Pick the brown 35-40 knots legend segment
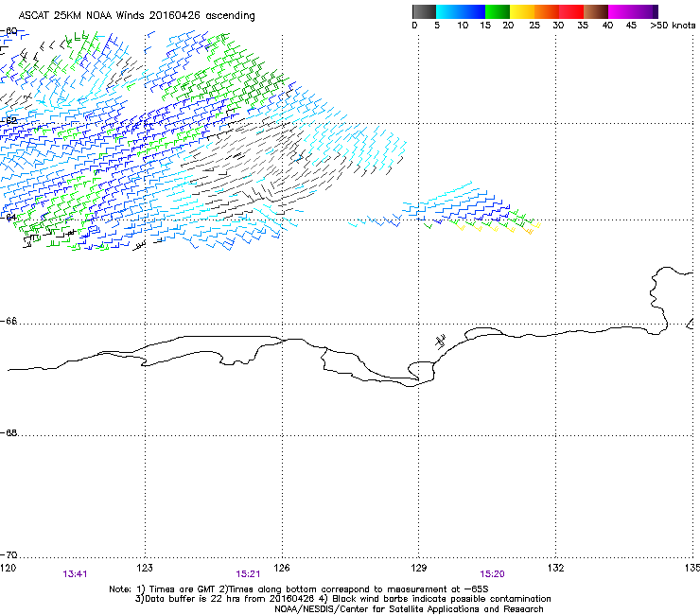Image resolution: width=700 pixels, height=615 pixels. pyautogui.click(x=596, y=11)
